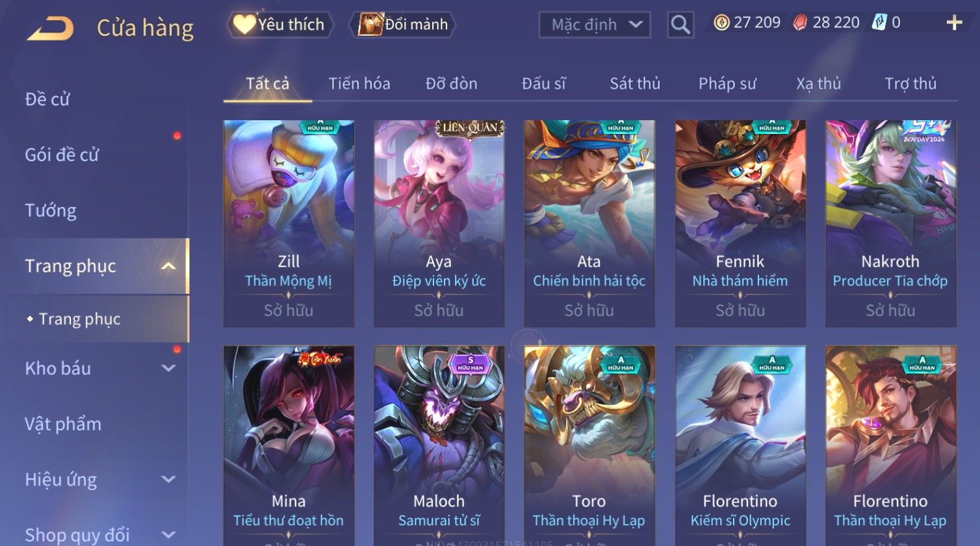Switch to the Pháp sư tab
The height and width of the screenshot is (546, 980).
[x=727, y=84]
